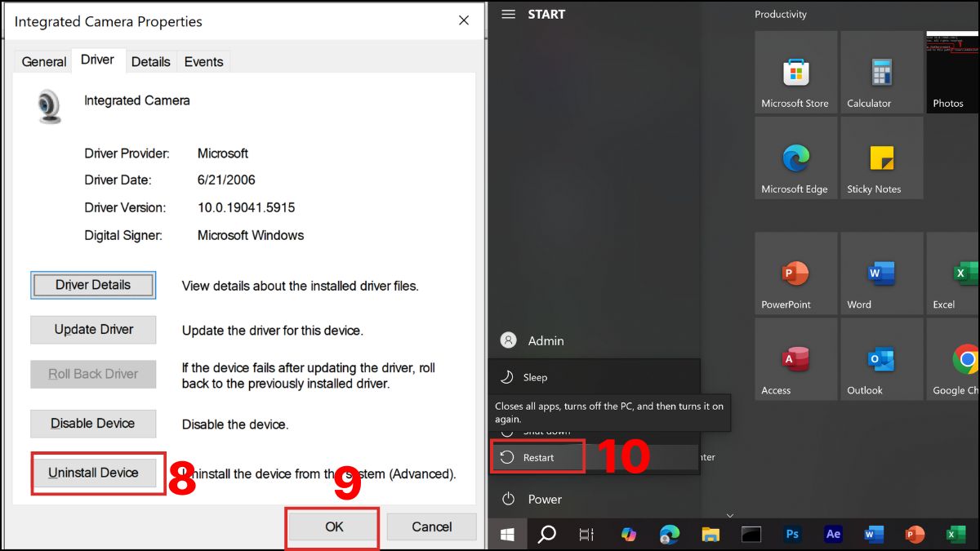Image resolution: width=980 pixels, height=551 pixels.
Task: Select Restart from the power menu
Action: (x=537, y=456)
